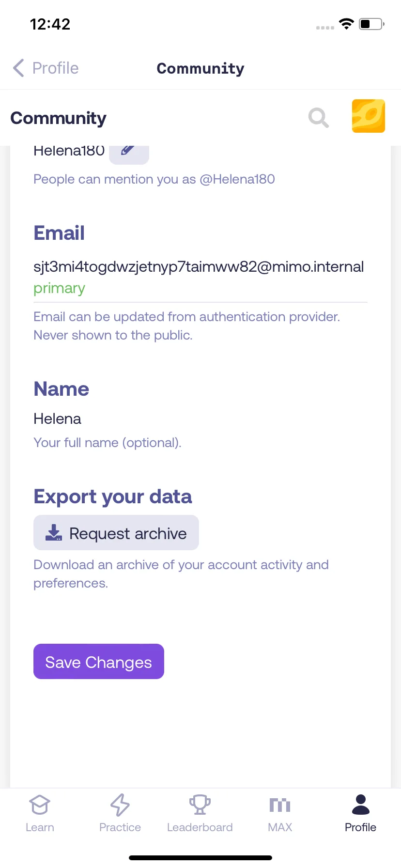Tap the battery indicator in status bar
This screenshot has height=868, width=401.
pyautogui.click(x=371, y=24)
